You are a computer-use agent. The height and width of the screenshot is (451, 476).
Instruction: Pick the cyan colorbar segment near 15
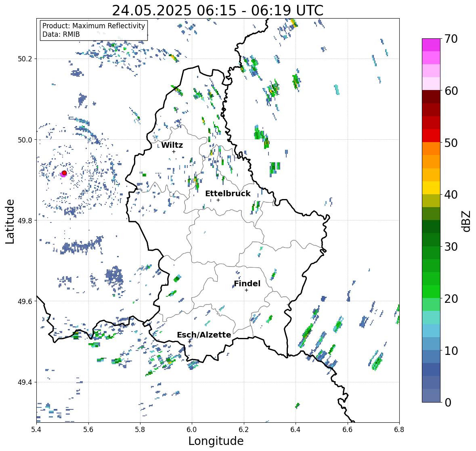tap(431, 317)
